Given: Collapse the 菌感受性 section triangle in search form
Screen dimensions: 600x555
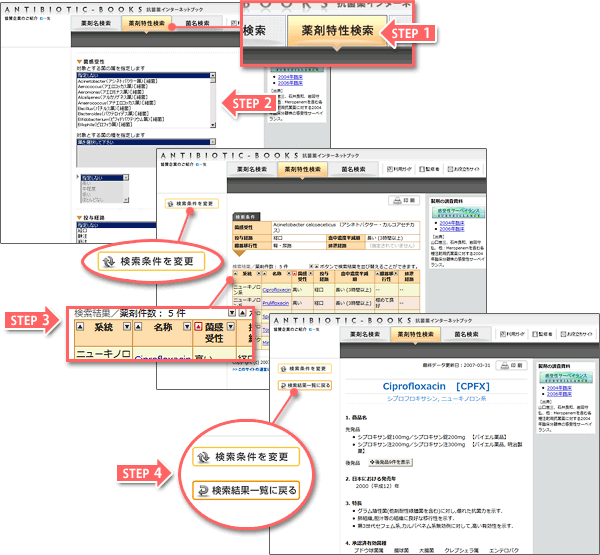Looking at the screenshot, I should coord(79,61).
